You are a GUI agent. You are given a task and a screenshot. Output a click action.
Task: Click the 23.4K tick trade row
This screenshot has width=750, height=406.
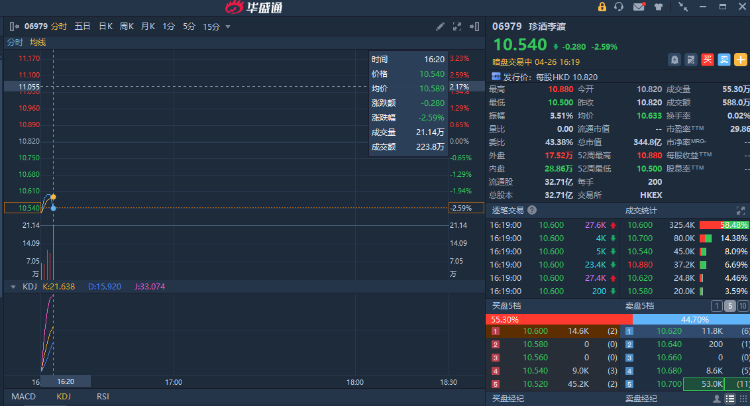pyautogui.click(x=553, y=264)
